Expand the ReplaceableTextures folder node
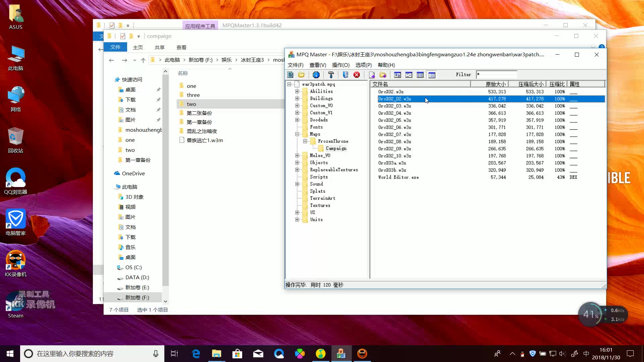The width and height of the screenshot is (644, 362). (297, 170)
